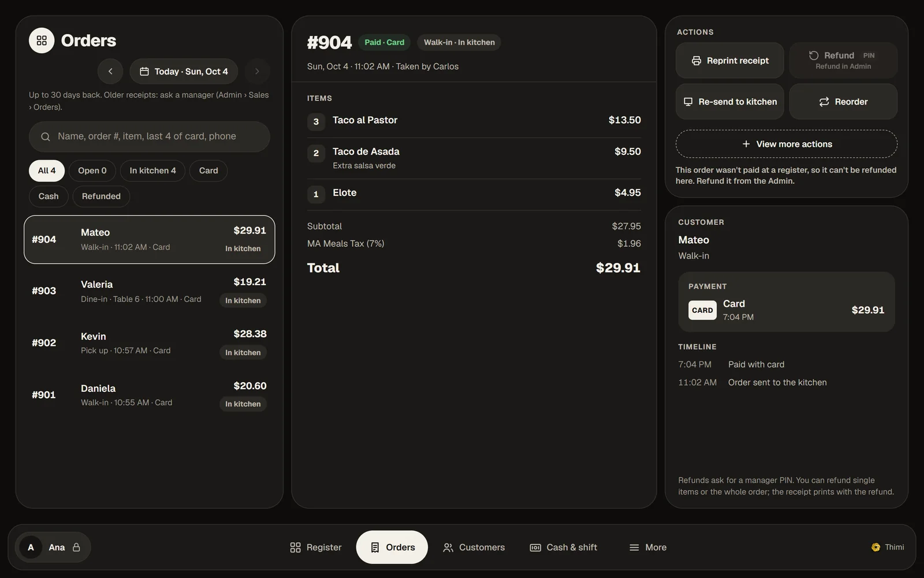Open the Cash & shift tab

point(564,547)
